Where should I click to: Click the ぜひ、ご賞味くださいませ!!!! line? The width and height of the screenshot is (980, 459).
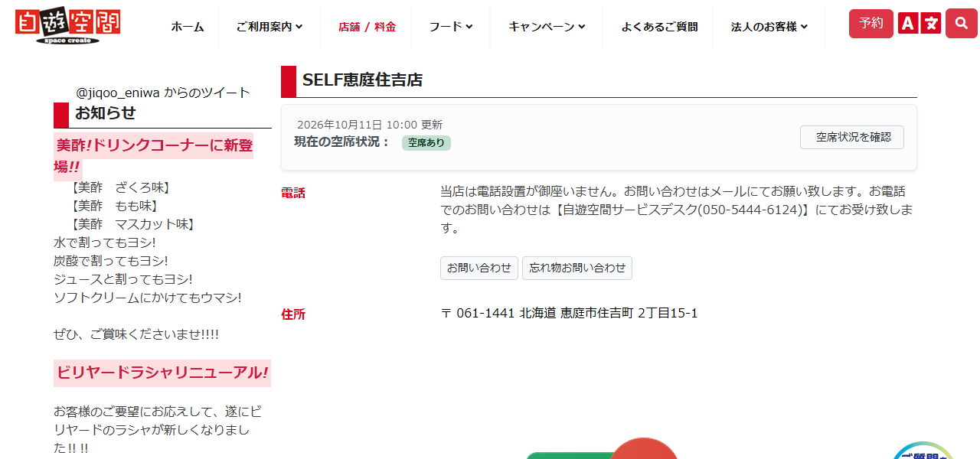click(136, 334)
